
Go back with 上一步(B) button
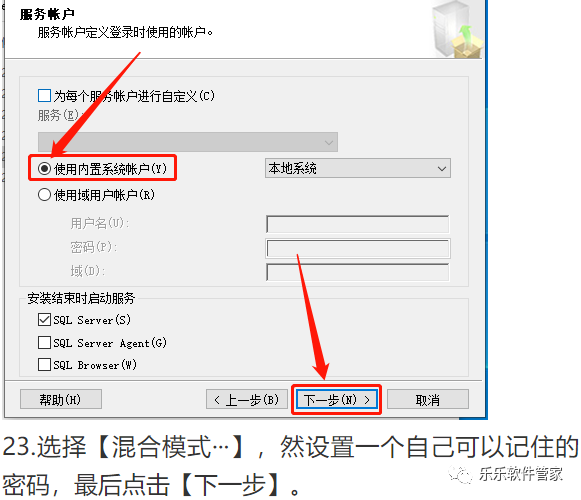pyautogui.click(x=247, y=399)
